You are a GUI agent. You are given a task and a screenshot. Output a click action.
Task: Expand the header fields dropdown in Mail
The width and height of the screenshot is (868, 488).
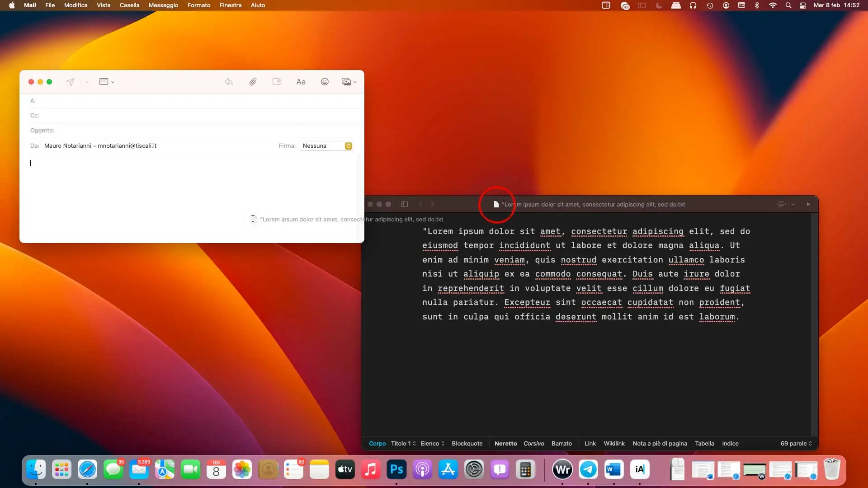[x=107, y=82]
